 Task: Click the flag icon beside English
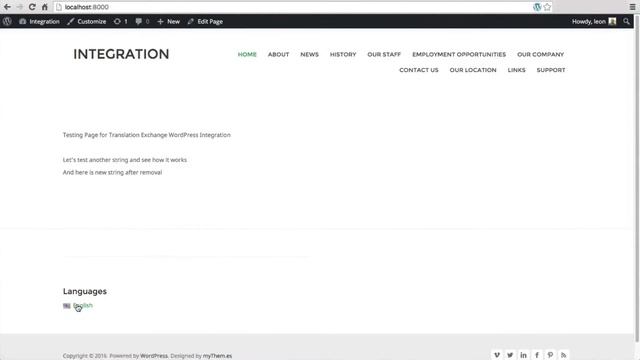point(67,306)
